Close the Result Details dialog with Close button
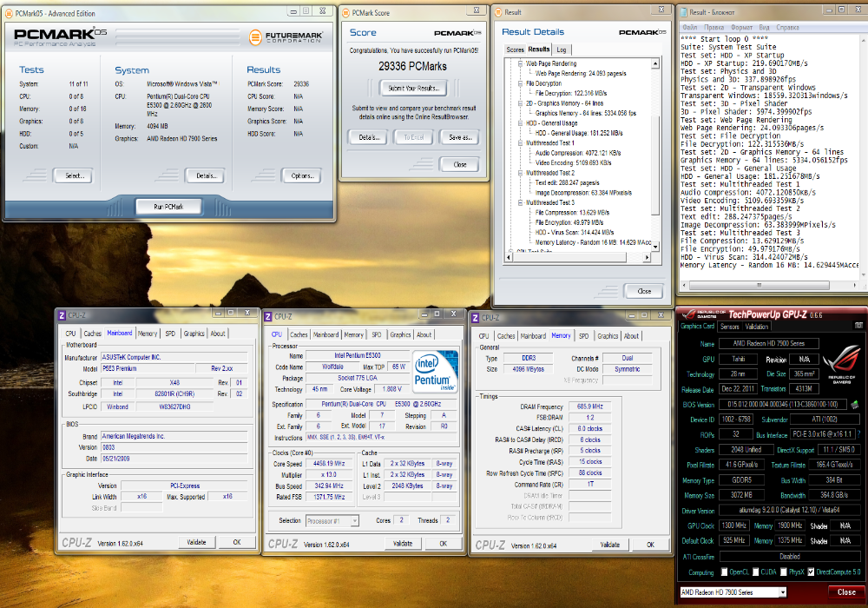Viewport: 868px width, 608px height. click(x=644, y=291)
